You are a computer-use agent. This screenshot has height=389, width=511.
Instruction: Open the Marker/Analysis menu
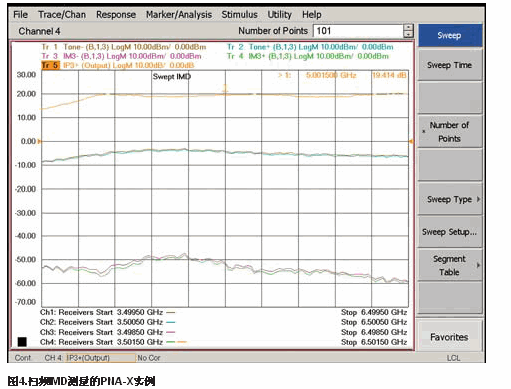[179, 15]
